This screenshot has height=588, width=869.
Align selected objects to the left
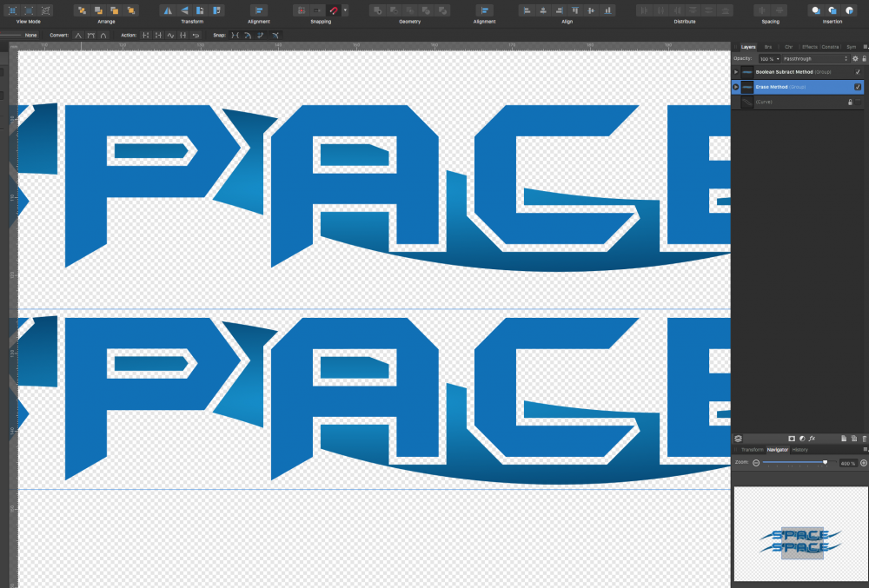[527, 10]
